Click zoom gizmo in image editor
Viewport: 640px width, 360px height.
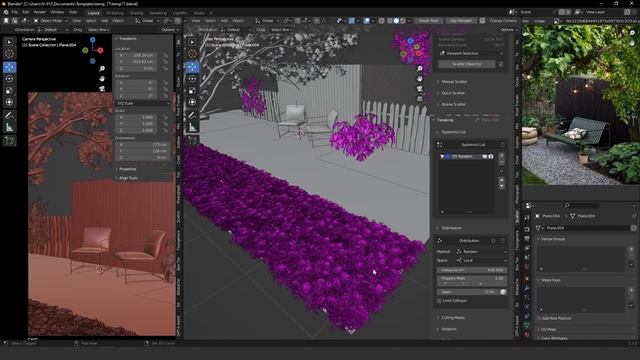pyautogui.click(x=632, y=32)
